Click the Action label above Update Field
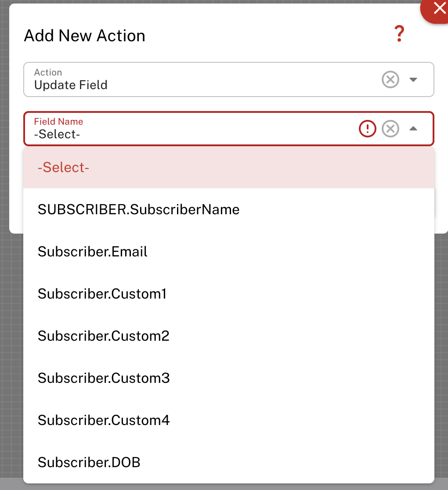Image resolution: width=448 pixels, height=490 pixels. tap(48, 72)
